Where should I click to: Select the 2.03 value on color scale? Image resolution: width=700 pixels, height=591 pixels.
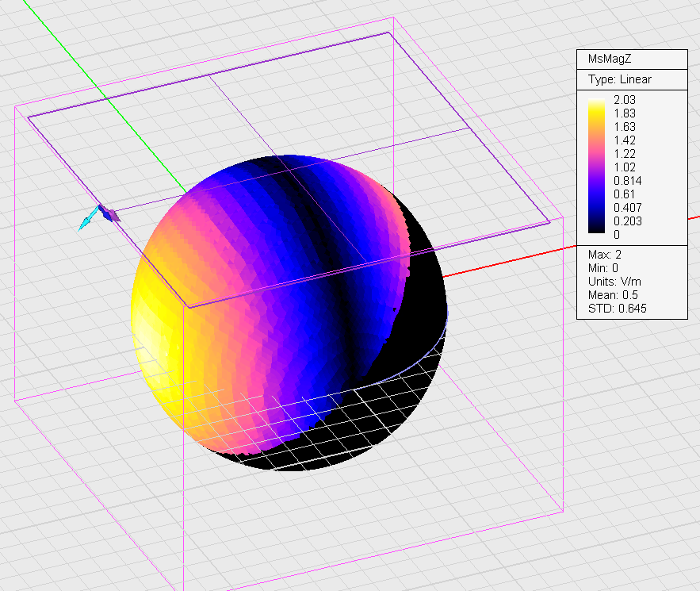click(625, 100)
